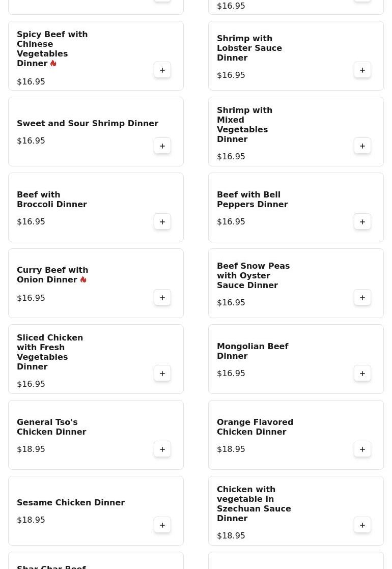This screenshot has width=392, height=569.
Task: Add Shrimp with Lobster Sauce Dinner
Action: [x=362, y=70]
